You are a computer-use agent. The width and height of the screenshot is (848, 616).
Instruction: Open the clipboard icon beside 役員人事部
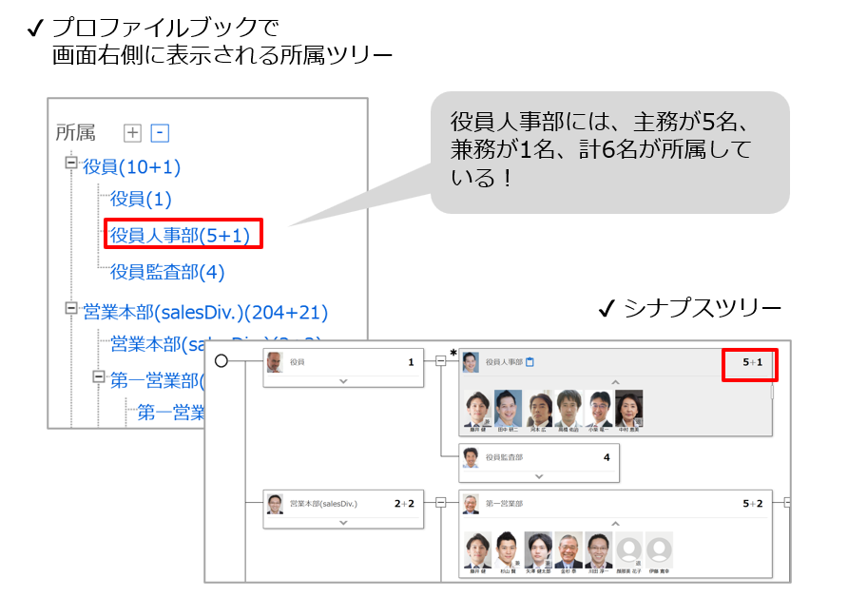click(530, 362)
